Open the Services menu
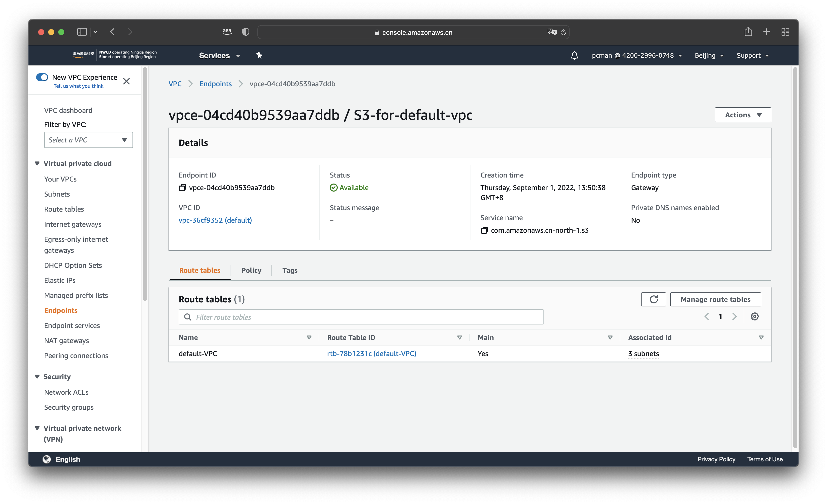Image resolution: width=827 pixels, height=504 pixels. 220,55
